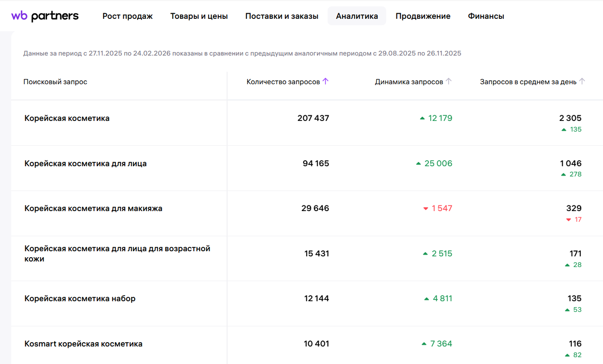Click the green 25 006 dynamics value

[438, 164]
